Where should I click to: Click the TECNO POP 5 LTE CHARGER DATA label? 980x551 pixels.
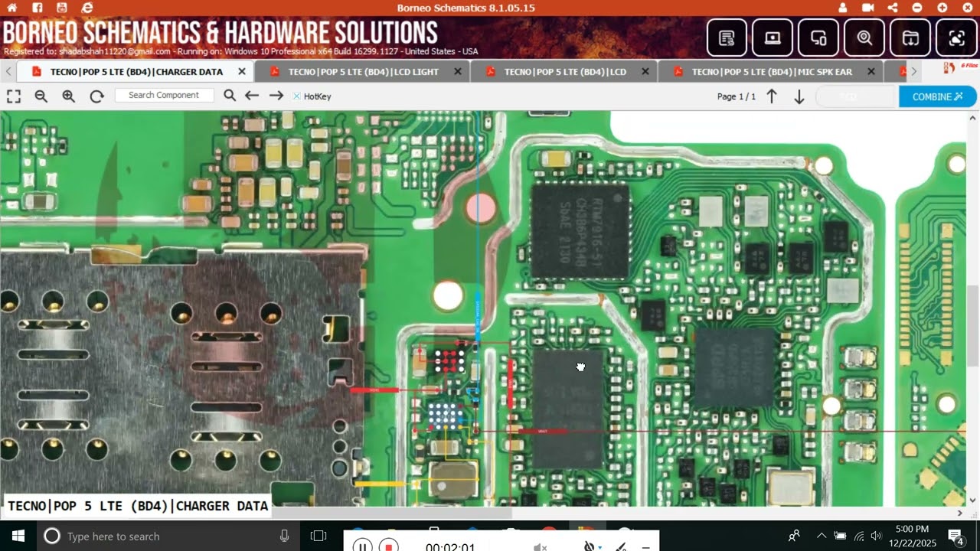(138, 506)
